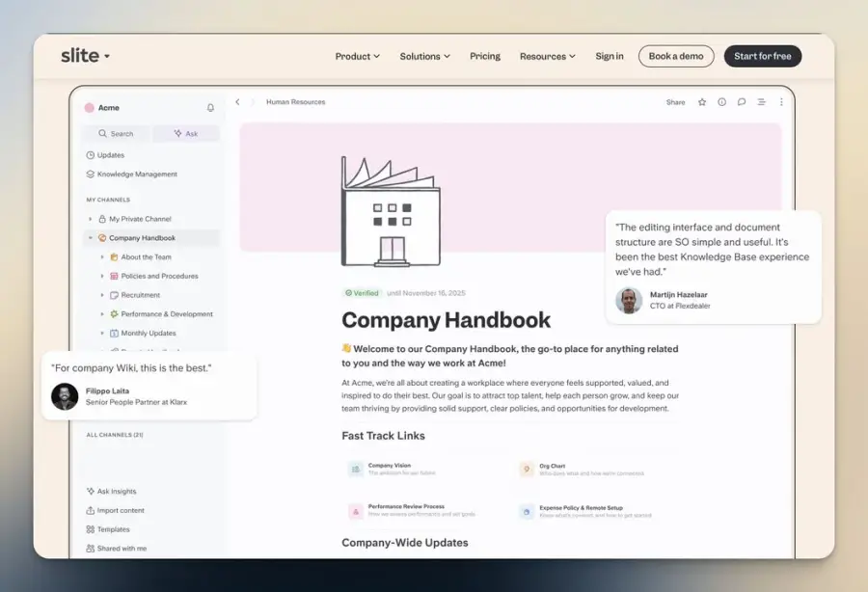Click the Book a demo button
Viewport: 868px width, 592px height.
[x=676, y=56]
